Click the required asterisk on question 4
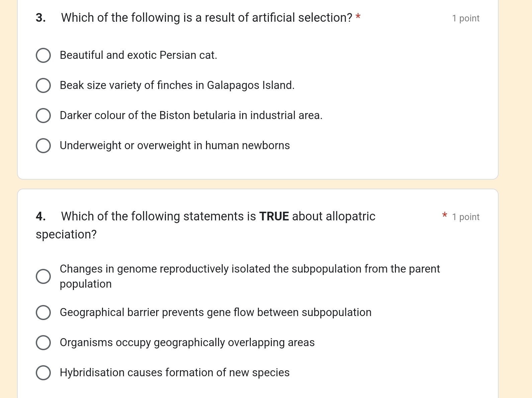532x398 pixels. pos(444,216)
